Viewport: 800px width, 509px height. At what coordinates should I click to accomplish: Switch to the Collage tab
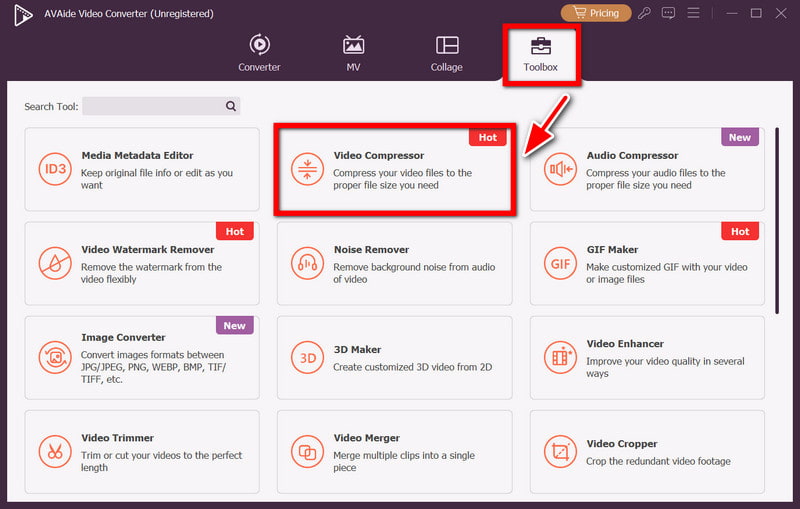coord(447,53)
